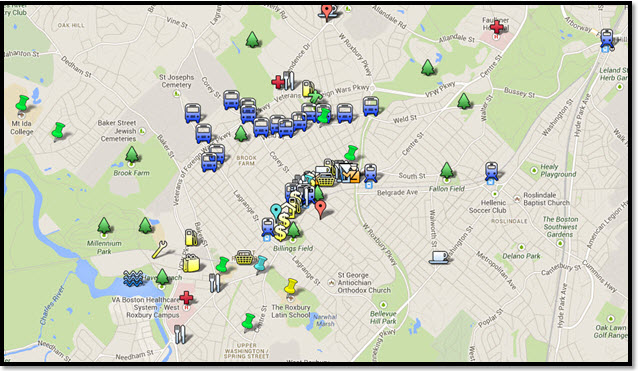
Task: Select the tree icon near Independence Dr
Action: pos(252,39)
